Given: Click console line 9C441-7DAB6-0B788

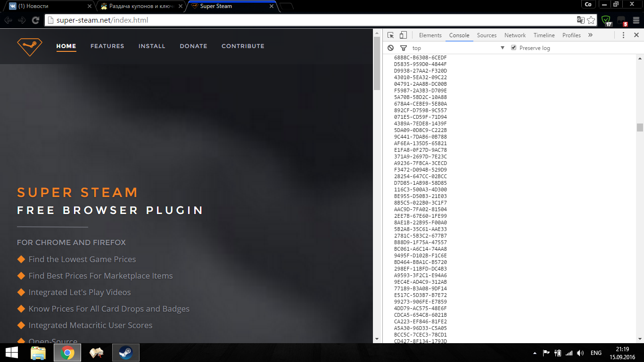Looking at the screenshot, I should tap(421, 137).
